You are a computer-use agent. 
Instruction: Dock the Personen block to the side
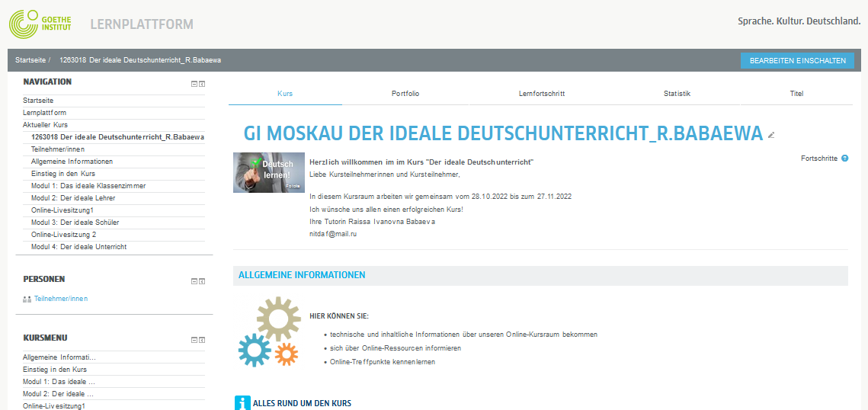click(x=202, y=281)
